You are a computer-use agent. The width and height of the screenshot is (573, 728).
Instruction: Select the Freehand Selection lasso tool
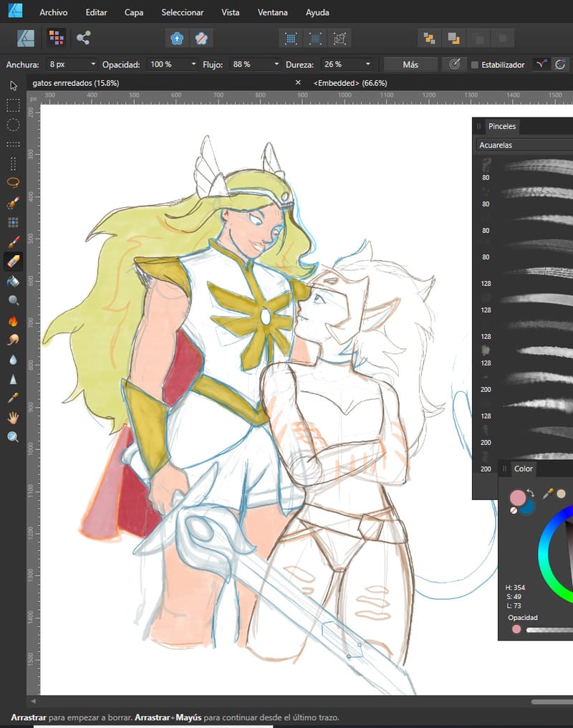tap(13, 183)
